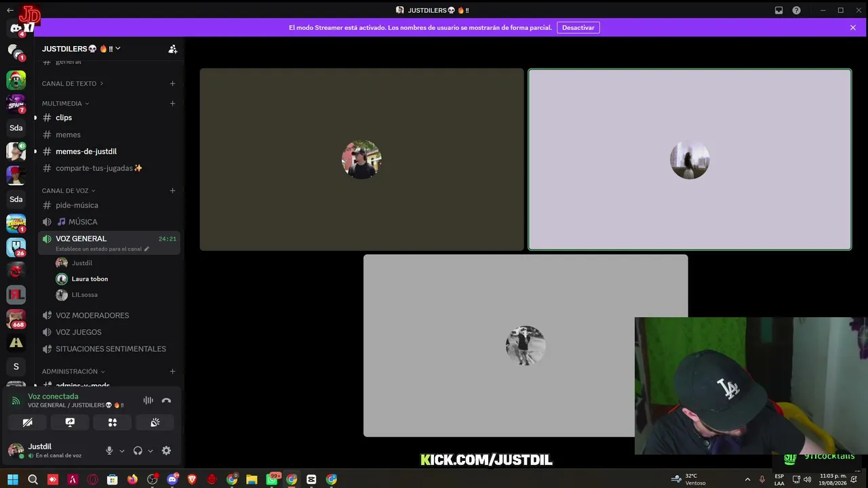Open the weather widget showing 32°C
Viewport: 868px width, 488px height.
click(688, 479)
